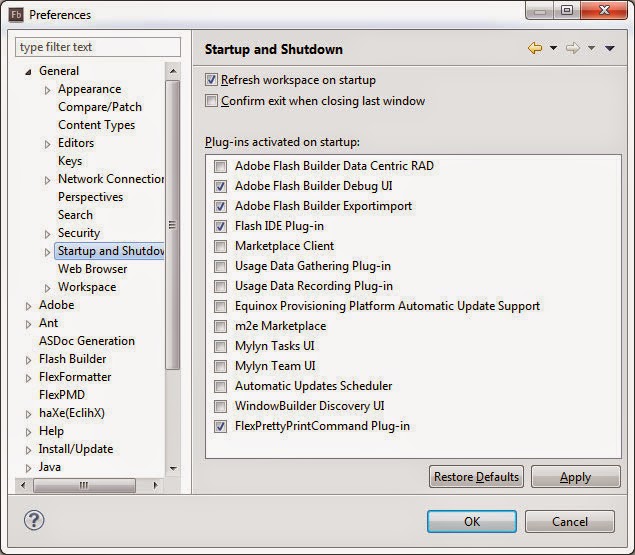
Task: Collapse the General tree node
Action: coord(28,72)
